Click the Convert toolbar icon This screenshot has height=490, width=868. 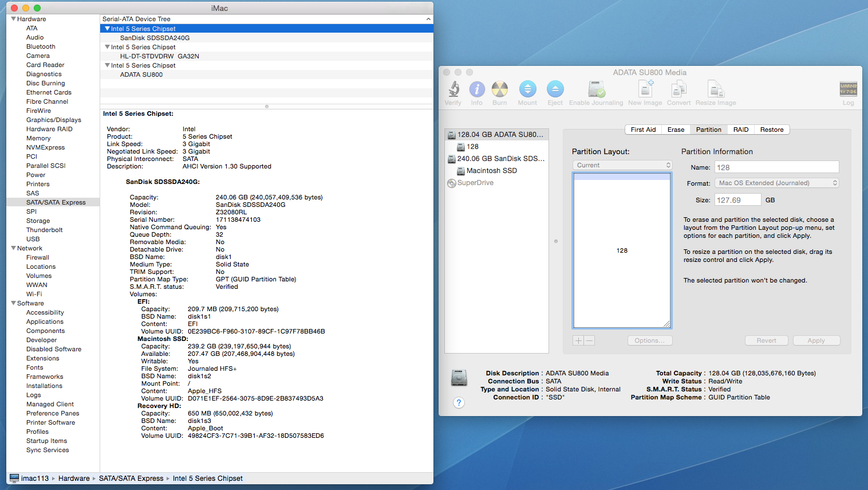coord(679,89)
